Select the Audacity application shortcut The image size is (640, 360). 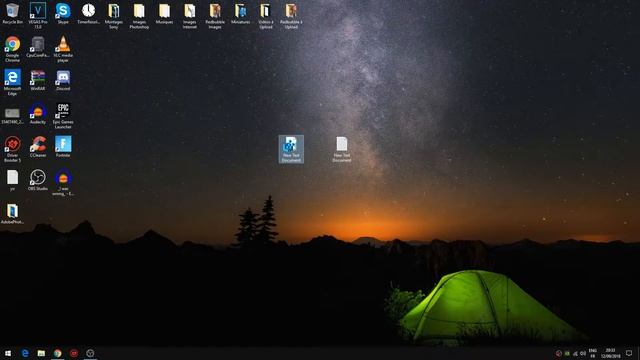click(x=38, y=113)
